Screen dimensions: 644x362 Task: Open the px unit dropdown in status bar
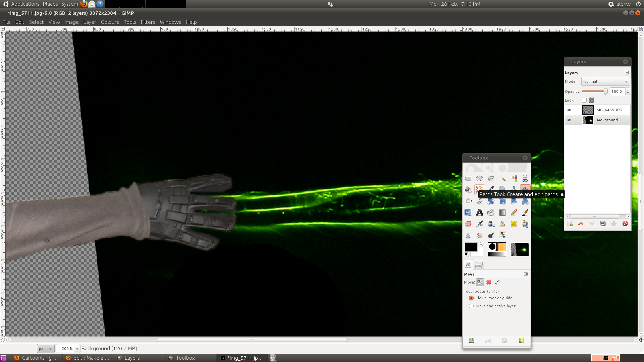[45, 349]
